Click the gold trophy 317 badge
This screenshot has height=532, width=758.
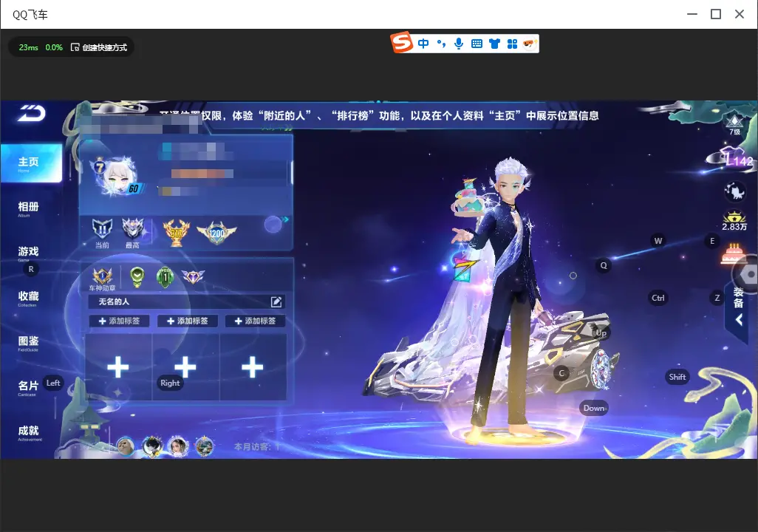(177, 233)
